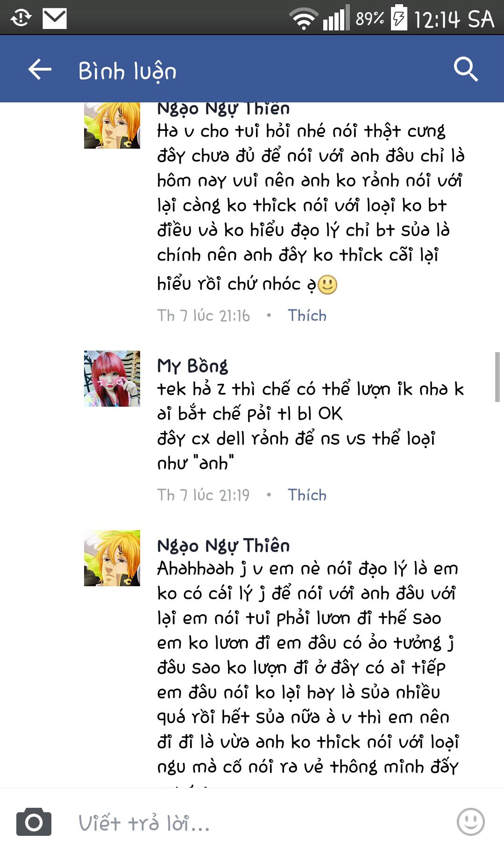Tap My Bồng's red-haired avatar
This screenshot has width=504, height=855.
pyautogui.click(x=112, y=379)
